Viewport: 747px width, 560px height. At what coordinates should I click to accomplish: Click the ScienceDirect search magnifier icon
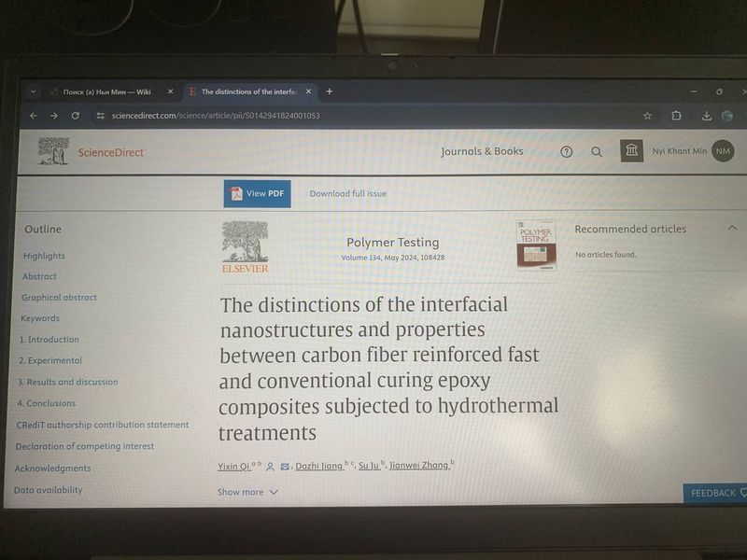pyautogui.click(x=597, y=152)
